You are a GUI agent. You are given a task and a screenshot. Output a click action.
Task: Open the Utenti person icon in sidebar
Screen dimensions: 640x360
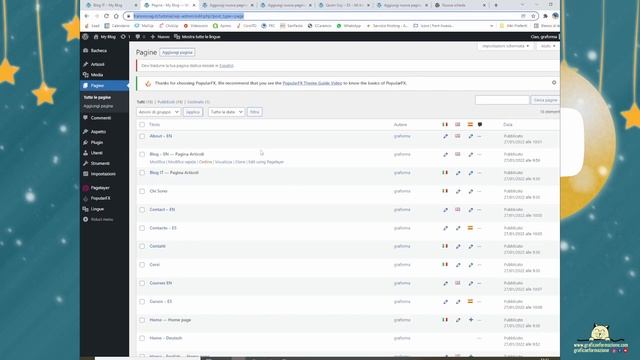[x=86, y=153]
